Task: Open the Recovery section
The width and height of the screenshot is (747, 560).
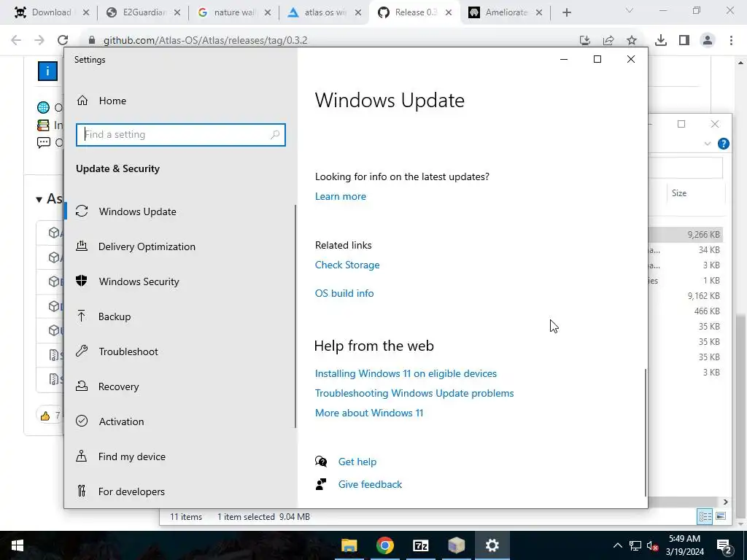Action: [x=119, y=386]
